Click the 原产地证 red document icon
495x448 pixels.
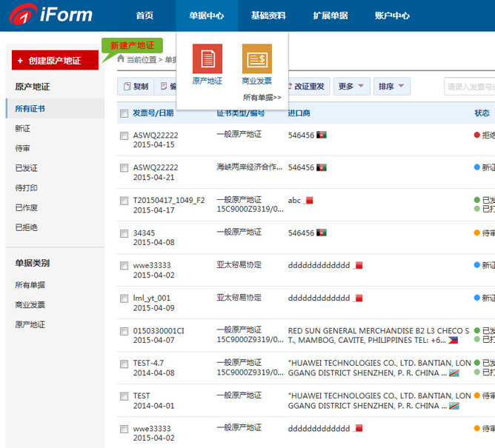point(207,58)
